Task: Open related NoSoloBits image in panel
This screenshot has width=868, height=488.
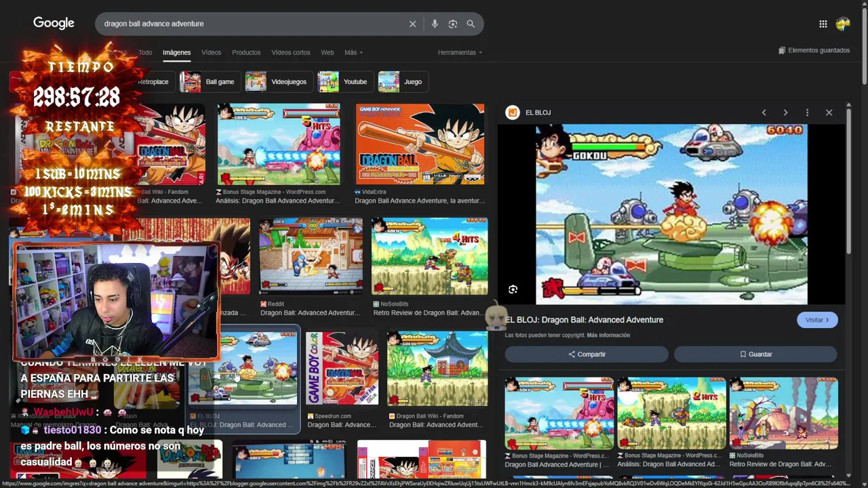Action: click(783, 413)
